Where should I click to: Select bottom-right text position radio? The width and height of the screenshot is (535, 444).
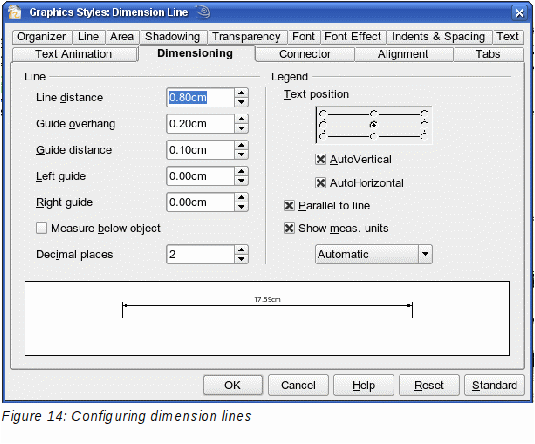point(424,136)
